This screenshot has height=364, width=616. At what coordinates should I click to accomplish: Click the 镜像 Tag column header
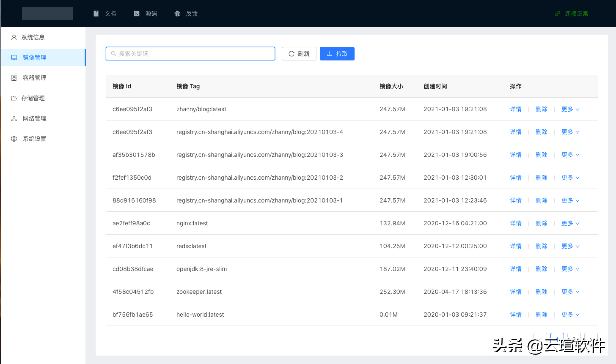tap(188, 86)
